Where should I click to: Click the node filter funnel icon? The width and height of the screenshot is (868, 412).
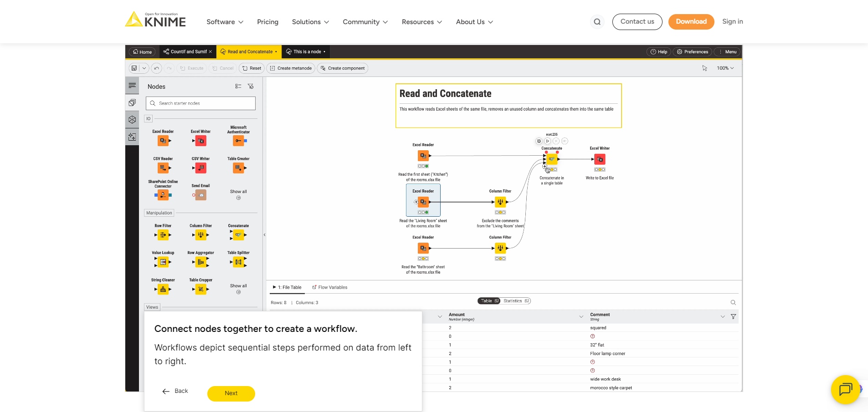[251, 86]
